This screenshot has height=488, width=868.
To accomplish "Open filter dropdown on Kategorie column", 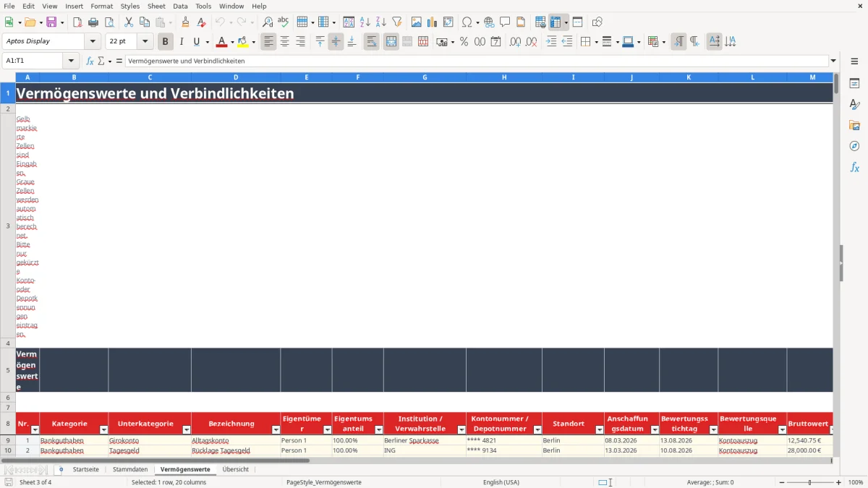I will [x=103, y=429].
